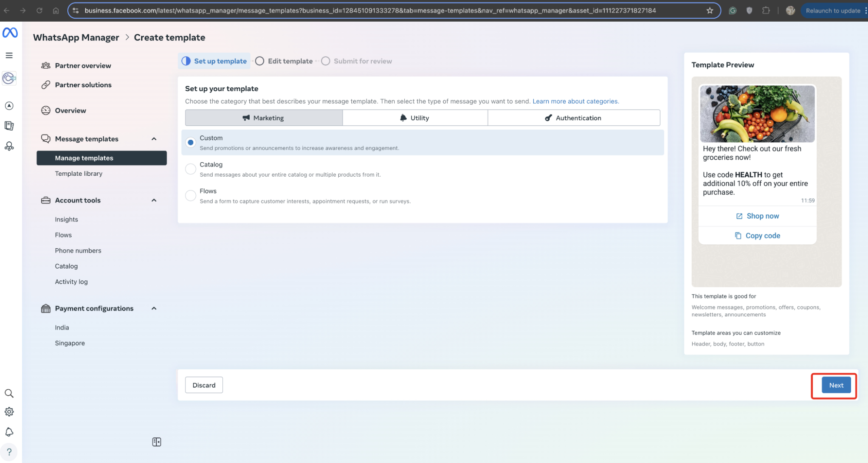The width and height of the screenshot is (868, 463).
Task: Select the Flows radio option
Action: point(191,195)
